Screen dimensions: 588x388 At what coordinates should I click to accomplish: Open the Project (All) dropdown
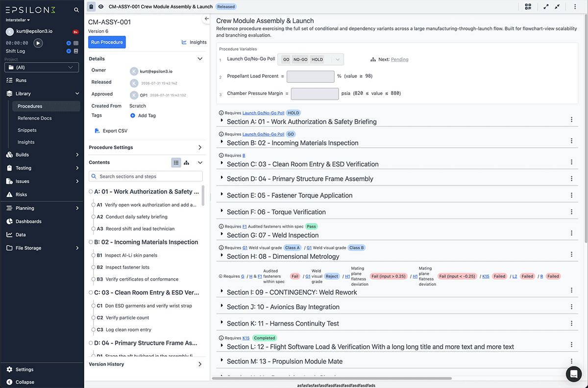click(42, 68)
